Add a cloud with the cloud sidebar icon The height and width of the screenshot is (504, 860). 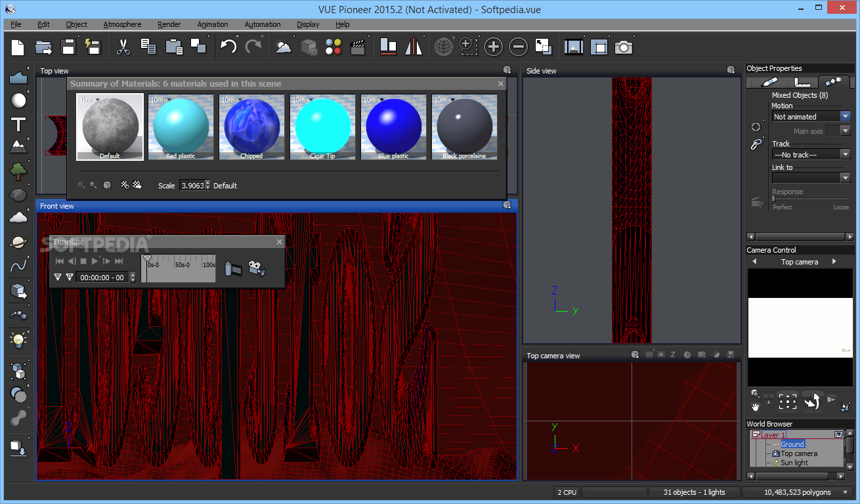[18, 217]
